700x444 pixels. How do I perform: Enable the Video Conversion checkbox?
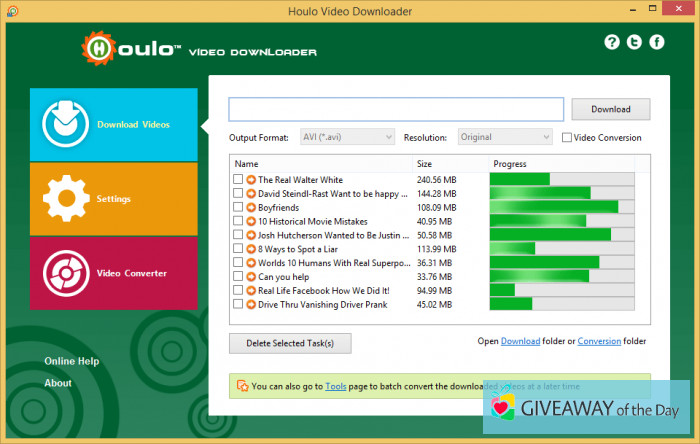pos(567,137)
